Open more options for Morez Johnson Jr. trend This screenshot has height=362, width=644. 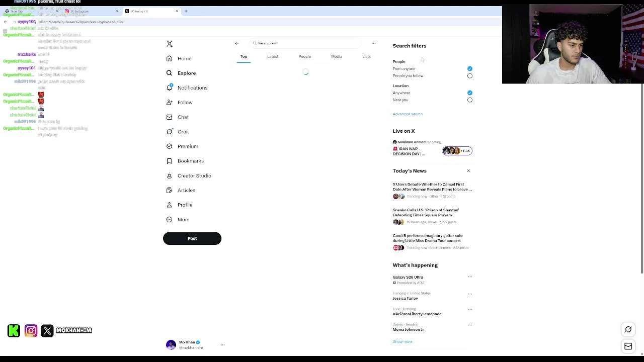(x=470, y=325)
